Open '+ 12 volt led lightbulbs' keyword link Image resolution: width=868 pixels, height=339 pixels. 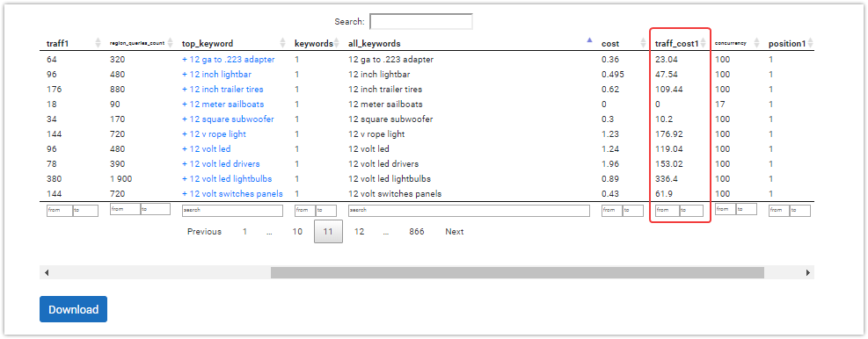click(x=227, y=178)
